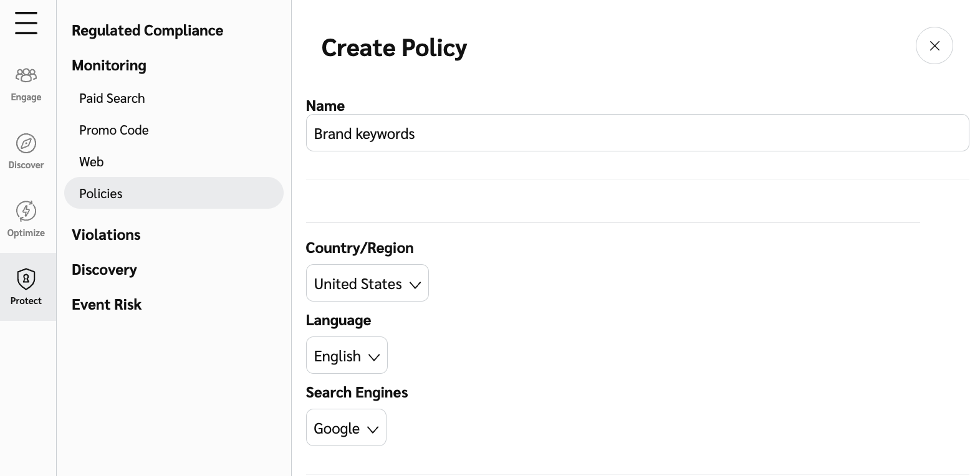Open the Discover compass icon
Image resolution: width=980 pixels, height=476 pixels.
click(26, 144)
